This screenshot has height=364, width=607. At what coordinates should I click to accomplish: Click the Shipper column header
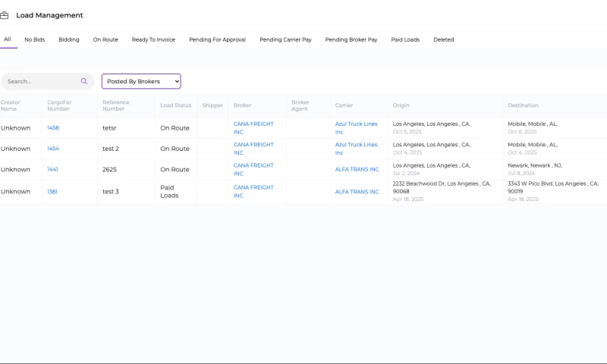click(x=212, y=105)
